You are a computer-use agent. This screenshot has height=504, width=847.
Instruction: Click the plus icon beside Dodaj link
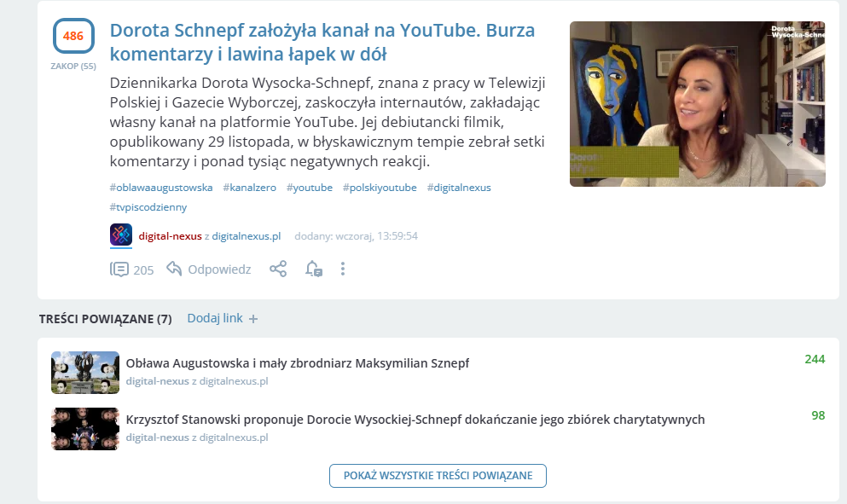click(253, 319)
